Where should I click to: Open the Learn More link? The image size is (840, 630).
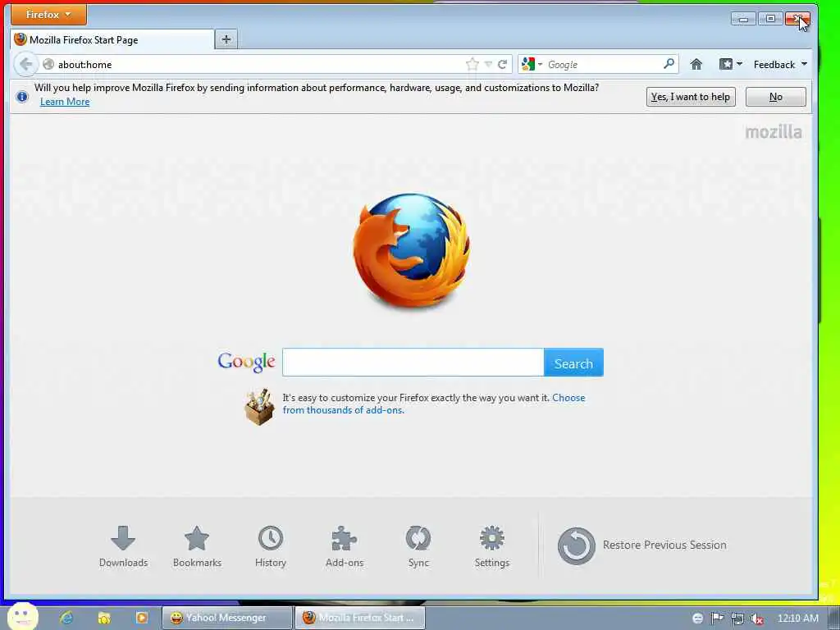coord(65,102)
